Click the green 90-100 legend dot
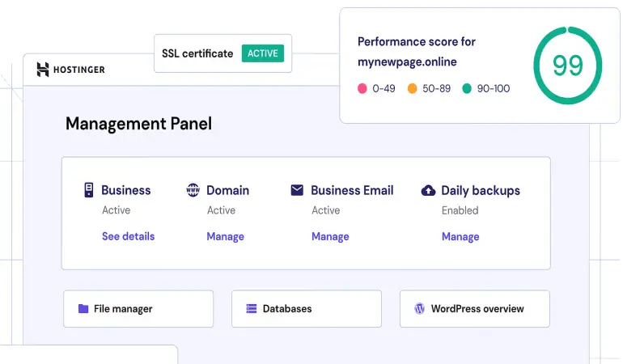Screen dimensions: 623x364 click(x=467, y=88)
